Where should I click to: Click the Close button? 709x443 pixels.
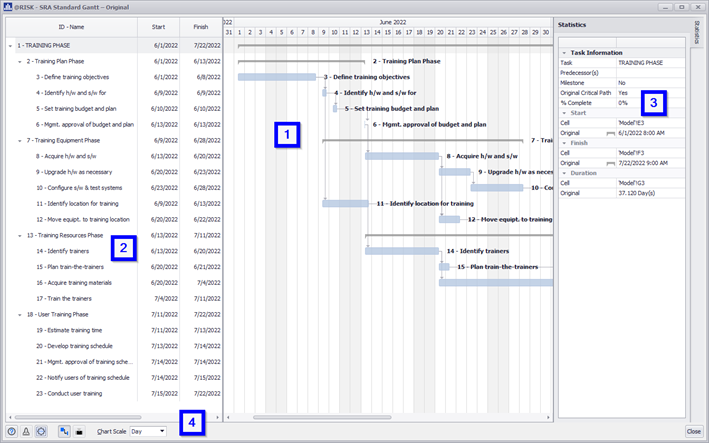click(693, 431)
